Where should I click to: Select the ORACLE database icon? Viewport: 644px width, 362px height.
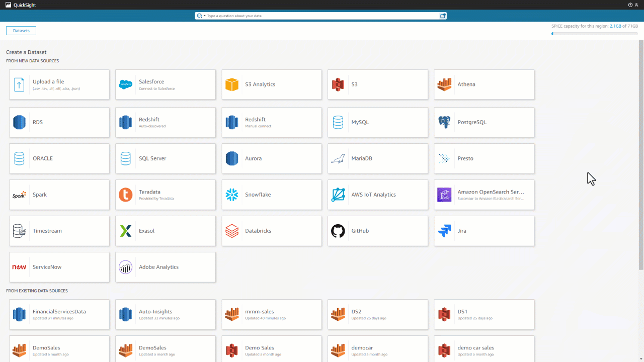coord(19,158)
